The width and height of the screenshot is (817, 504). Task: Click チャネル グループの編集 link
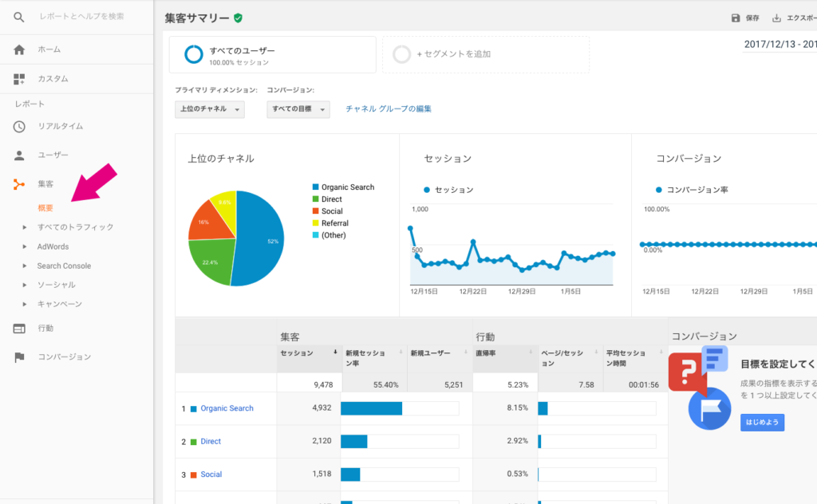388,109
